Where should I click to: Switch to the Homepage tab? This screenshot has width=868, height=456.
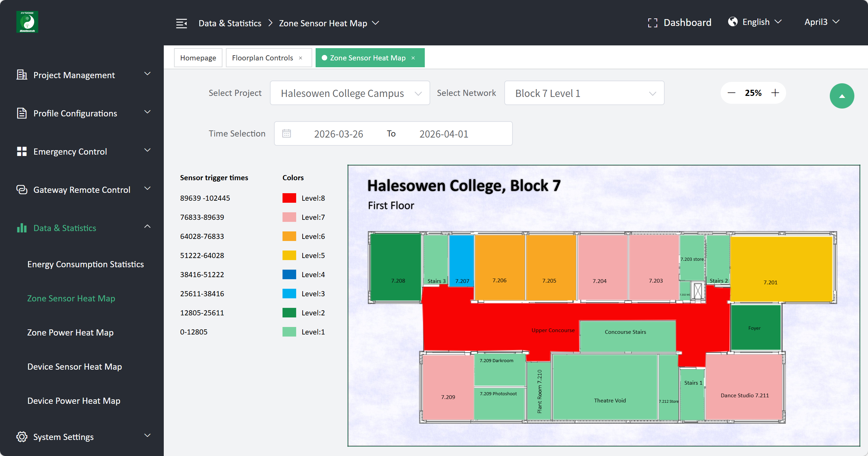click(x=198, y=58)
